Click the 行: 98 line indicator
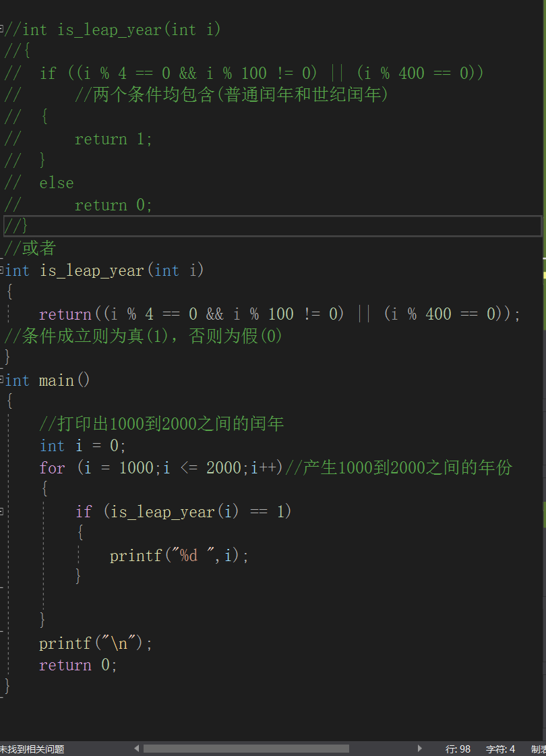546x756 pixels. [x=457, y=749]
